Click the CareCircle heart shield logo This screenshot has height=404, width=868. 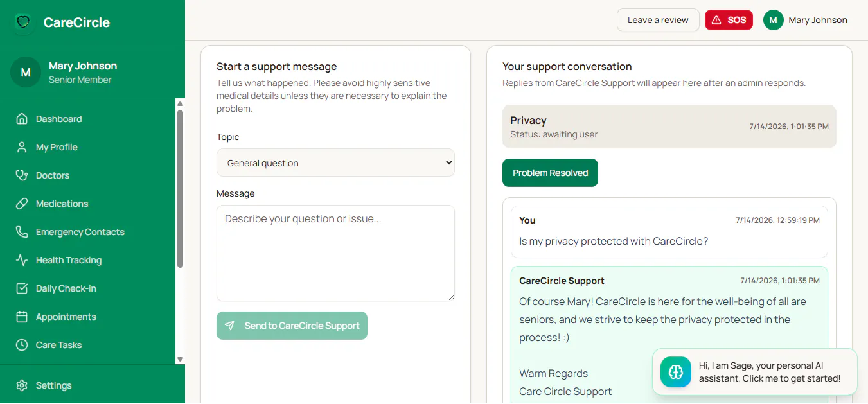tap(23, 22)
